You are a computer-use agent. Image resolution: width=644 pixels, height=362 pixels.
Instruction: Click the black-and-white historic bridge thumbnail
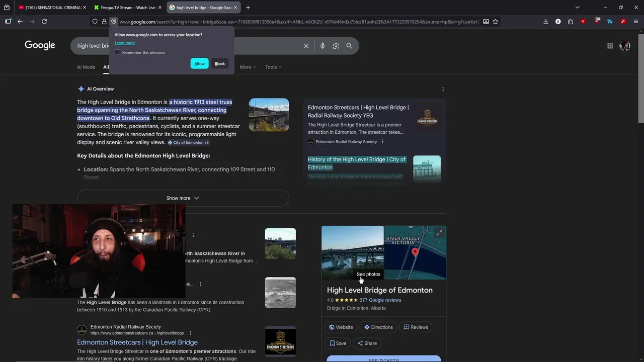pos(280,293)
